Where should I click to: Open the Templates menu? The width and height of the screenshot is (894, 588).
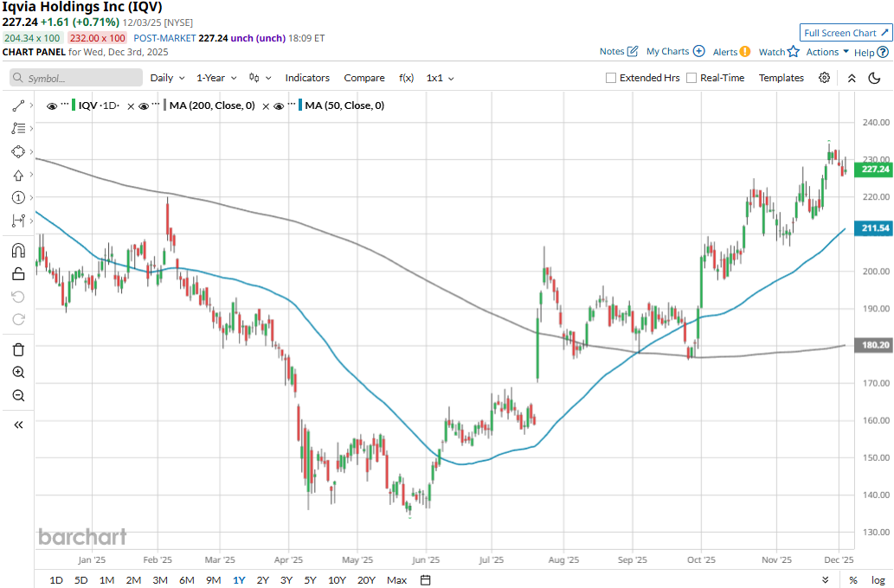[x=781, y=78]
